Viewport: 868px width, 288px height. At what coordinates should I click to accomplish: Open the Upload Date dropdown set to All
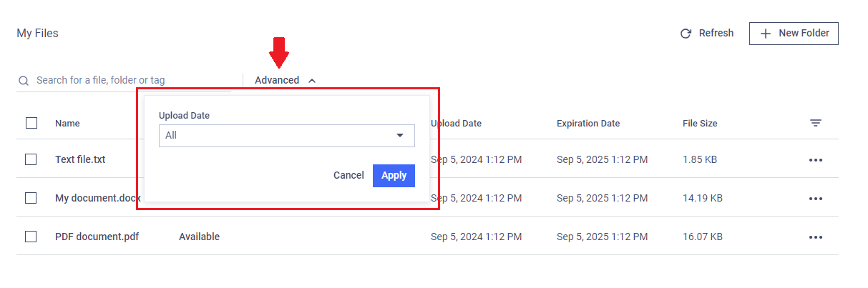pyautogui.click(x=287, y=136)
